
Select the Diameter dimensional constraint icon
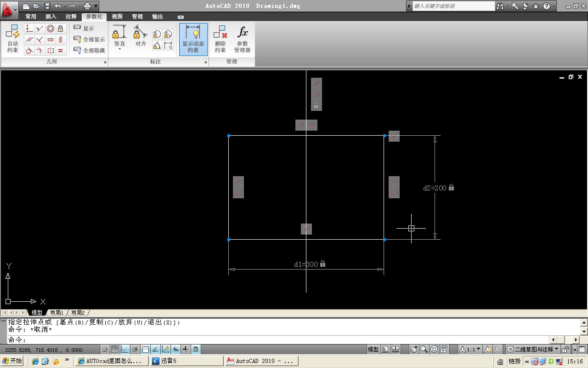(x=168, y=34)
